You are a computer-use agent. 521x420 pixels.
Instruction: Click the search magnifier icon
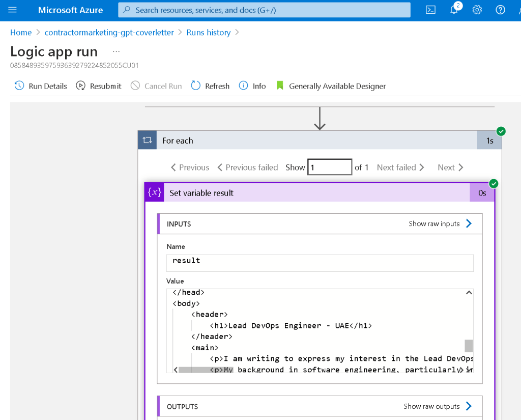(127, 10)
